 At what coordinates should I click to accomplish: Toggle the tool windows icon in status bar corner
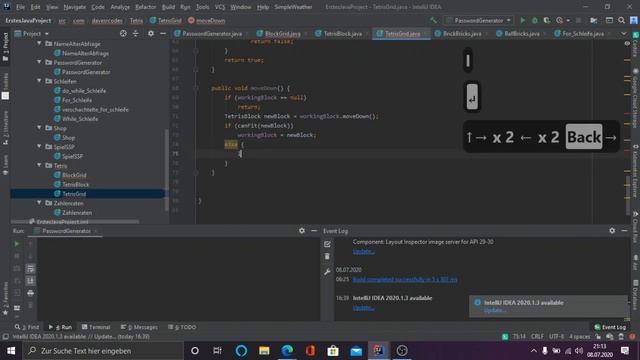click(x=5, y=337)
